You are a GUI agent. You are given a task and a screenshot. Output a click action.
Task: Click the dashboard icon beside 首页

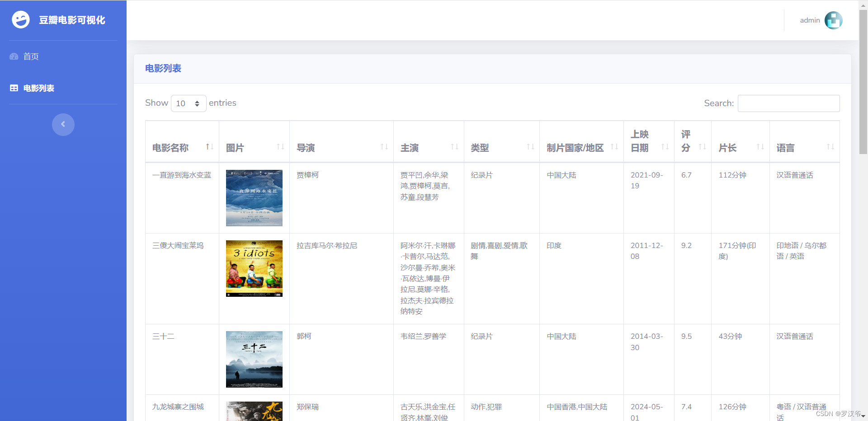(x=14, y=56)
